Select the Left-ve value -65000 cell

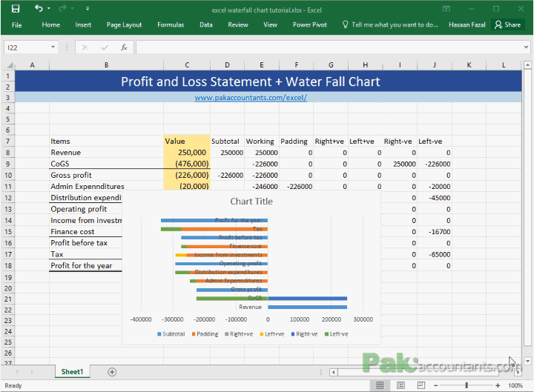435,254
